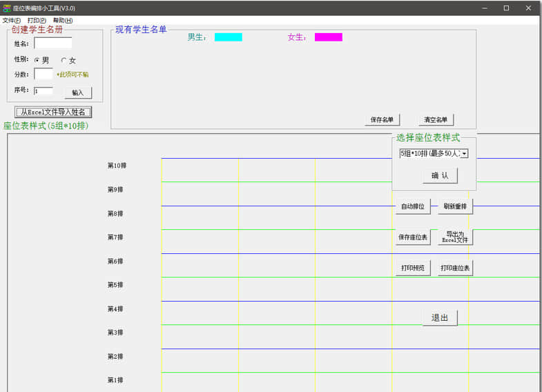Screen dimensions: 542x392
Task: Open the 文件 menu
Action: coord(12,21)
